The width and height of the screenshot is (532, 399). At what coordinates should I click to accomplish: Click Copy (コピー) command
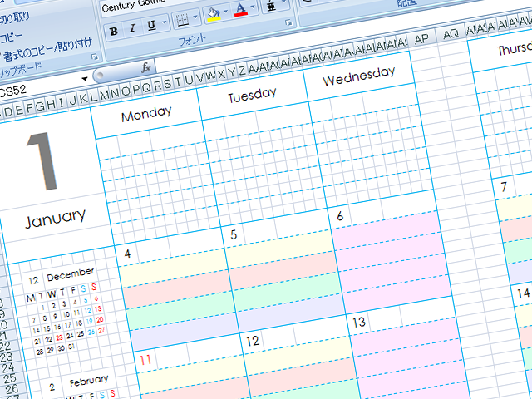(x=11, y=37)
